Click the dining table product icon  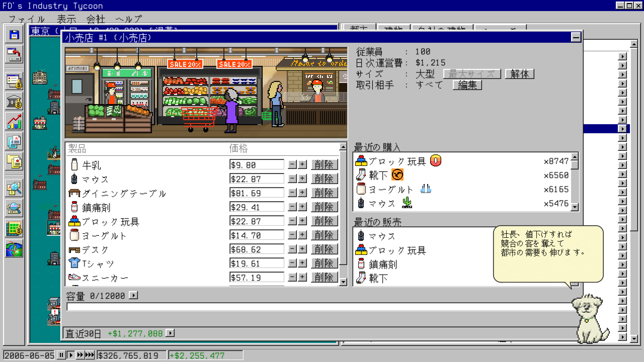(x=74, y=193)
